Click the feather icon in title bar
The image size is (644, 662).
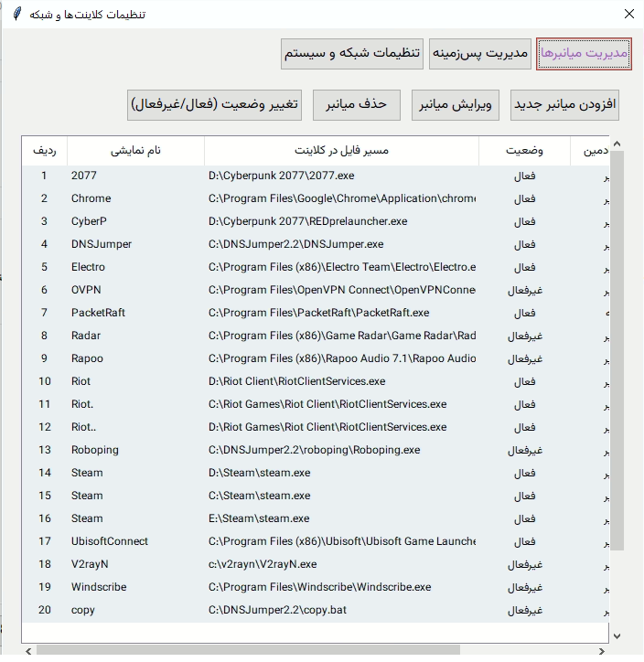(16, 14)
